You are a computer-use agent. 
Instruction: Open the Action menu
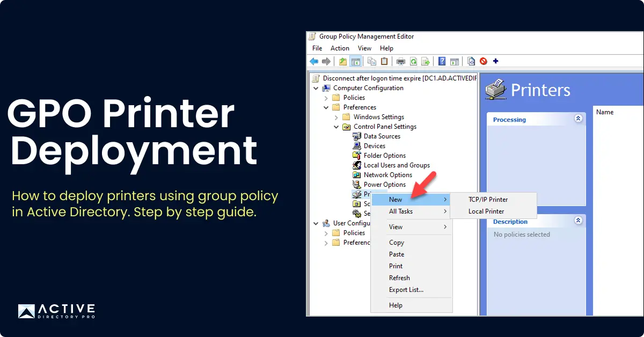pos(340,48)
